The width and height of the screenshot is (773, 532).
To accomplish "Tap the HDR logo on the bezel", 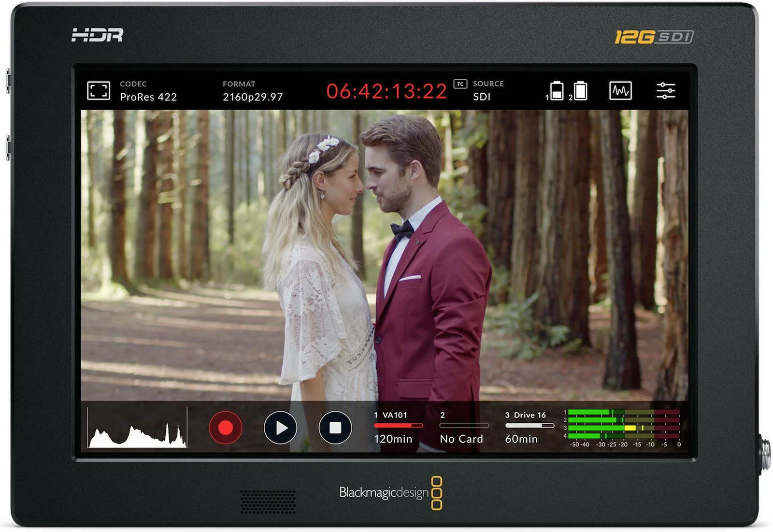I will pos(98,35).
